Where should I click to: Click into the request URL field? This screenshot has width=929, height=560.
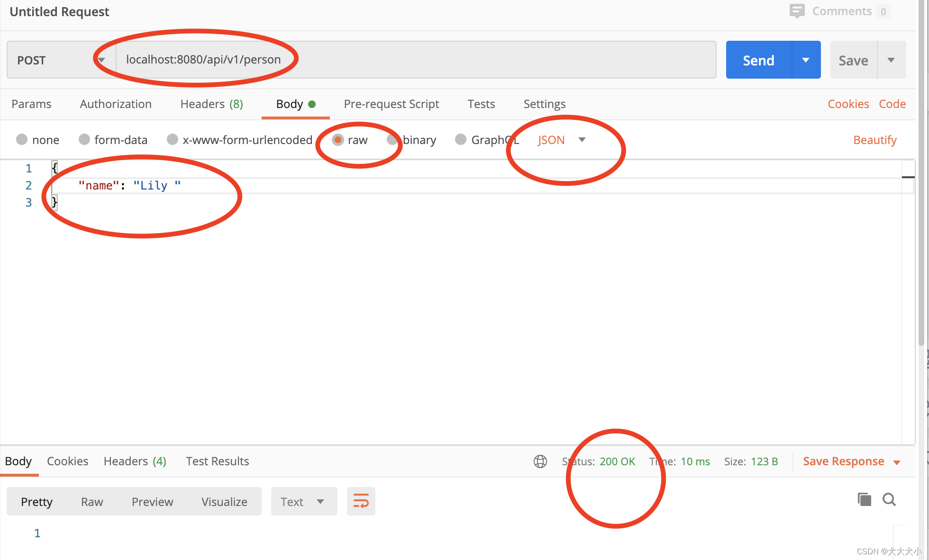coord(412,60)
